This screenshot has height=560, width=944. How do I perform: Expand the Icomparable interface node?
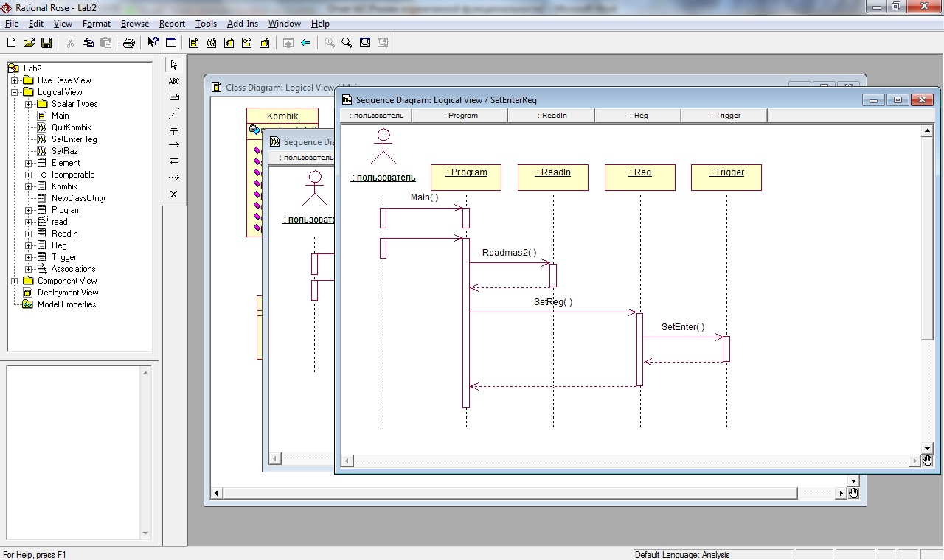tap(29, 175)
